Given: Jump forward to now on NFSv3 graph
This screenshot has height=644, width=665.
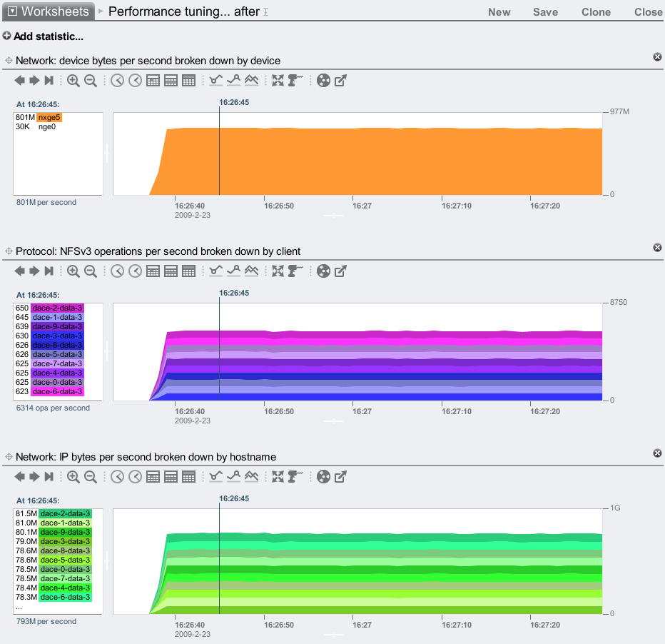Looking at the screenshot, I should (x=49, y=271).
